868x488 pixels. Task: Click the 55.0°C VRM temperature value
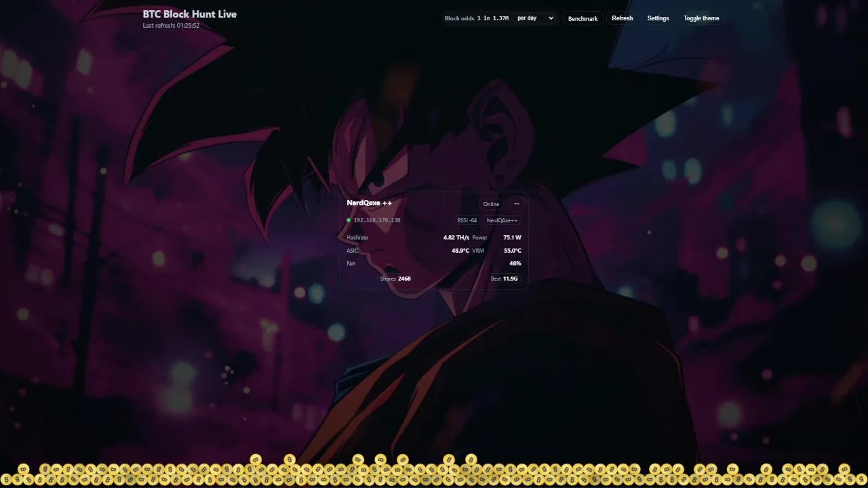pyautogui.click(x=512, y=251)
